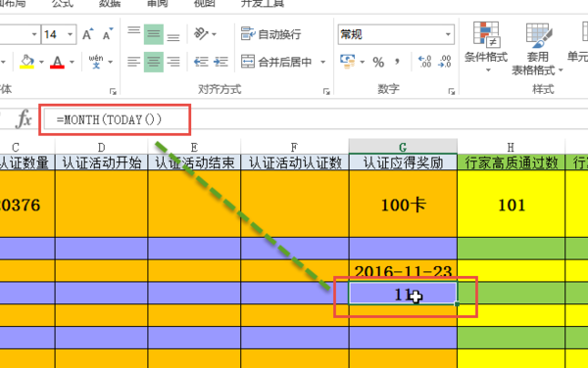Screen dimensions: 588x368
Task: Apply percent style formatting
Action: (378, 62)
